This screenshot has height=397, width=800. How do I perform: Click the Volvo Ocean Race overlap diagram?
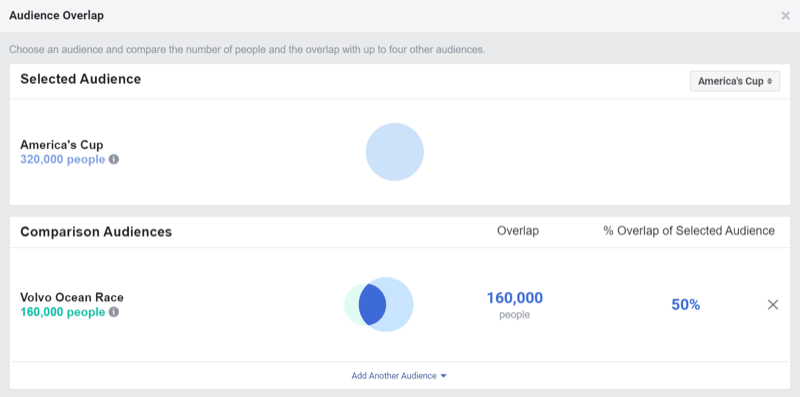(379, 305)
